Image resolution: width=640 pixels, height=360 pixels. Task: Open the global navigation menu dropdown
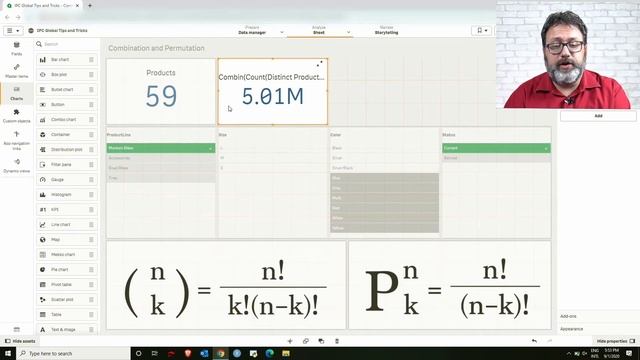[x=13, y=31]
